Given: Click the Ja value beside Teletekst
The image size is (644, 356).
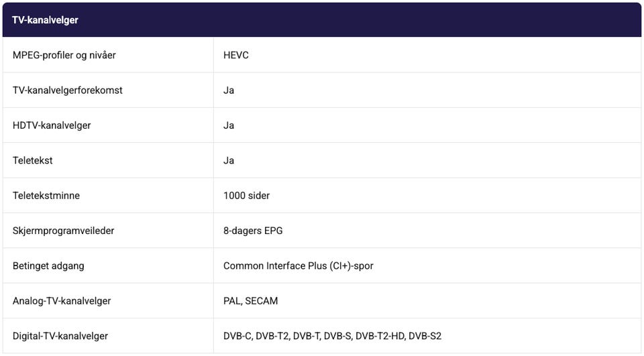Looking at the screenshot, I should coord(229,160).
